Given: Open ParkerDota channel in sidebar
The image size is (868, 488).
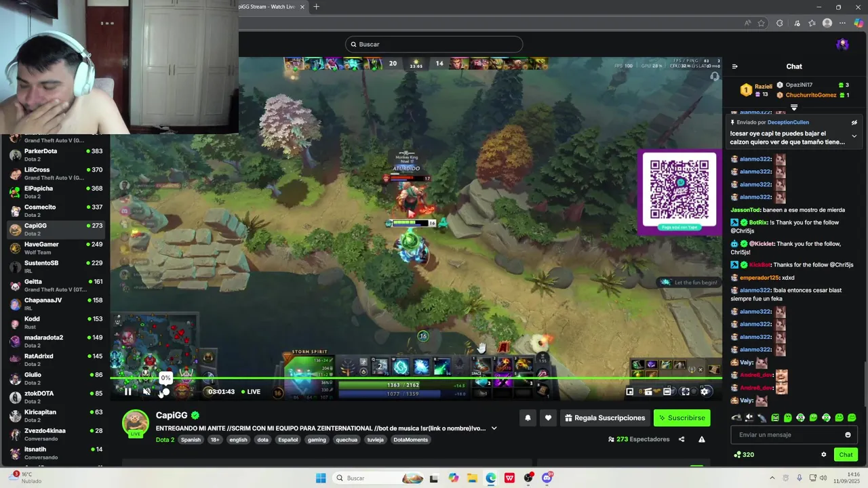Looking at the screenshot, I should (x=55, y=155).
